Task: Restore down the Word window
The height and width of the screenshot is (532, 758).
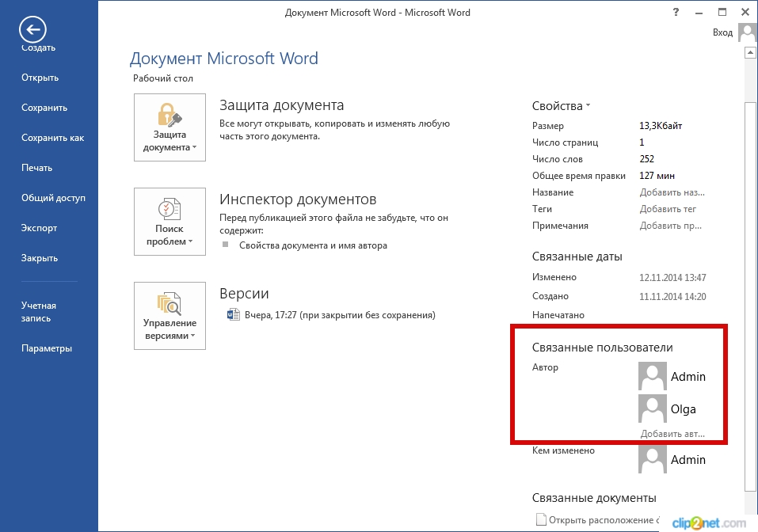Action: click(x=722, y=12)
